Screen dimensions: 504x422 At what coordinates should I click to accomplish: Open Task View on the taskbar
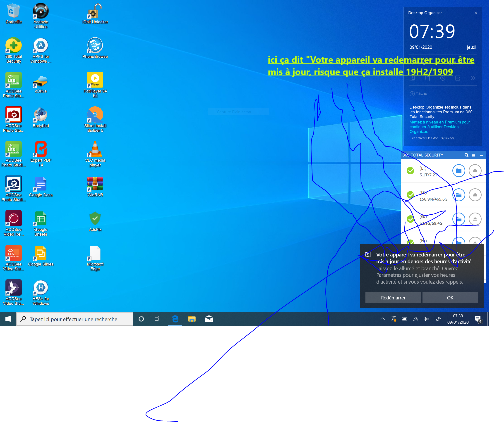click(x=157, y=319)
